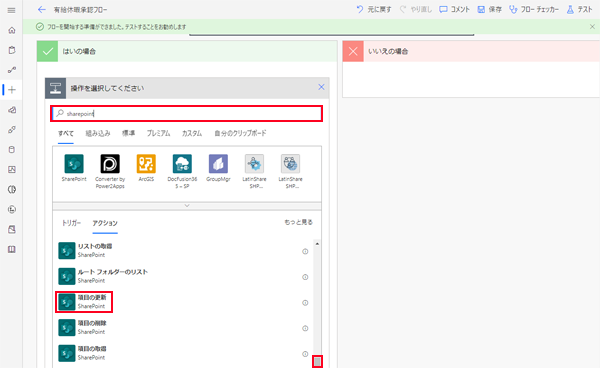Go back using the left arrow

(x=42, y=10)
